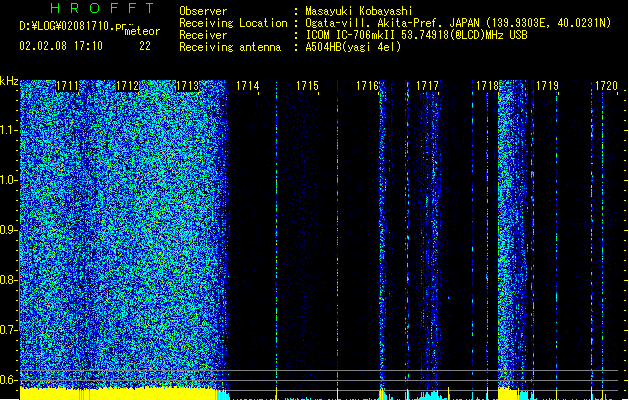
Task: Click the 0.9 kHz frequency axis label
Action: (9, 230)
